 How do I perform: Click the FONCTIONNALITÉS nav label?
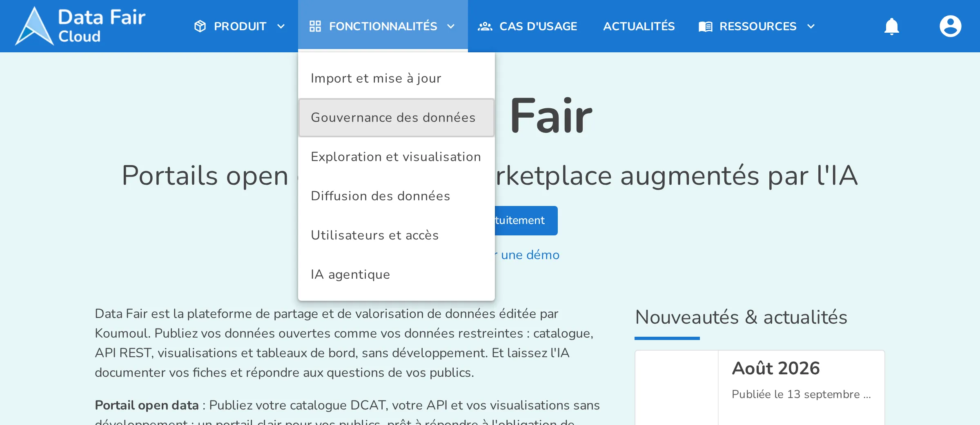[383, 26]
